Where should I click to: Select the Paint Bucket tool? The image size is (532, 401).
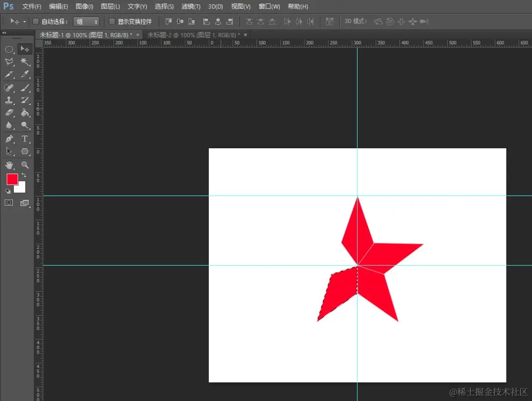point(25,113)
